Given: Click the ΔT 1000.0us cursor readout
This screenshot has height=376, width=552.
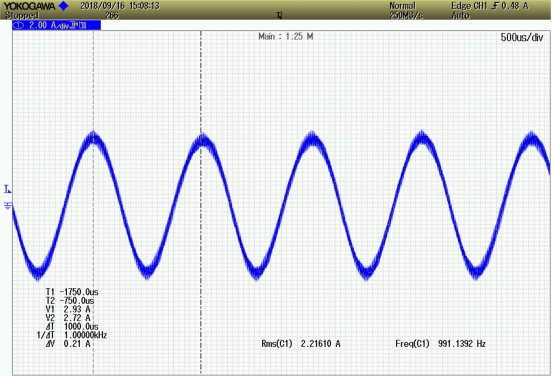Looking at the screenshot, I should point(72,326).
